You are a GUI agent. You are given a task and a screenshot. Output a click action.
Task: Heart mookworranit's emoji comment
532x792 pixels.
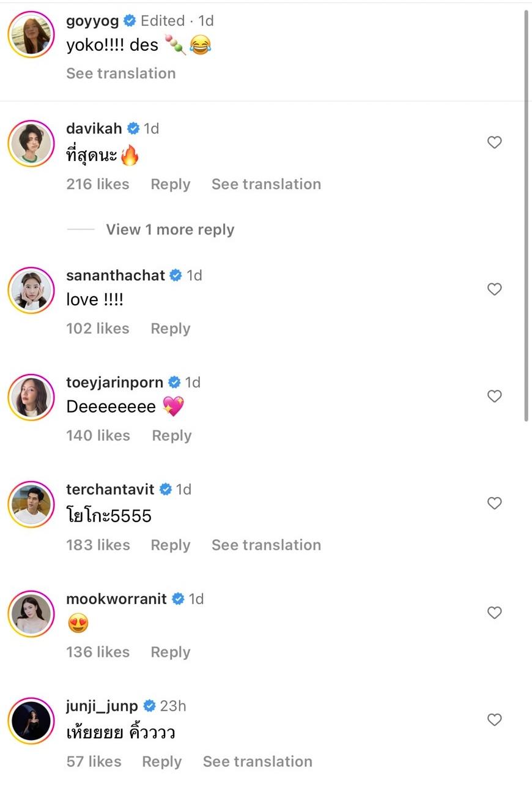tap(494, 613)
